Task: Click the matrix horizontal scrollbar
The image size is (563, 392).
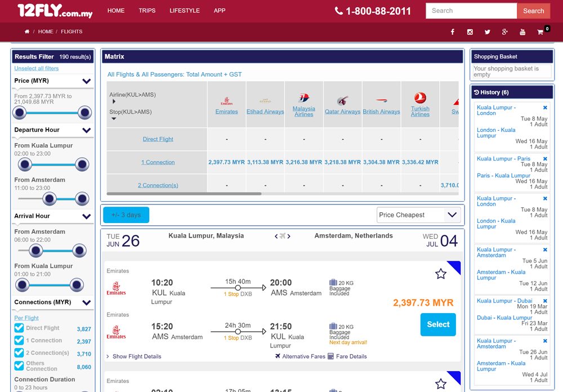Action: tap(184, 194)
